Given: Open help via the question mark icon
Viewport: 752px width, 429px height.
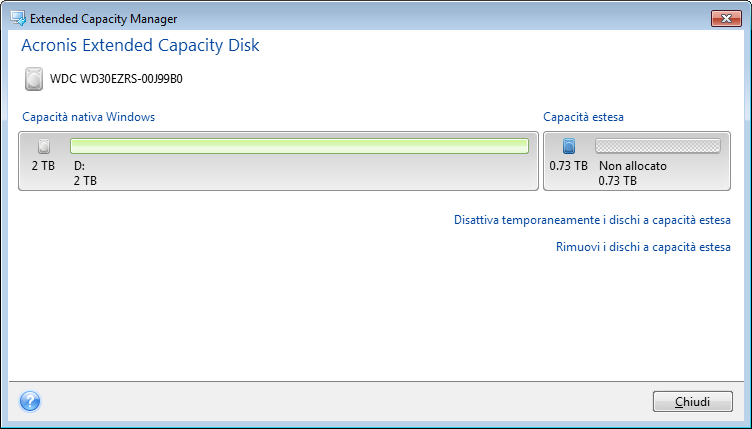Looking at the screenshot, I should point(29,401).
